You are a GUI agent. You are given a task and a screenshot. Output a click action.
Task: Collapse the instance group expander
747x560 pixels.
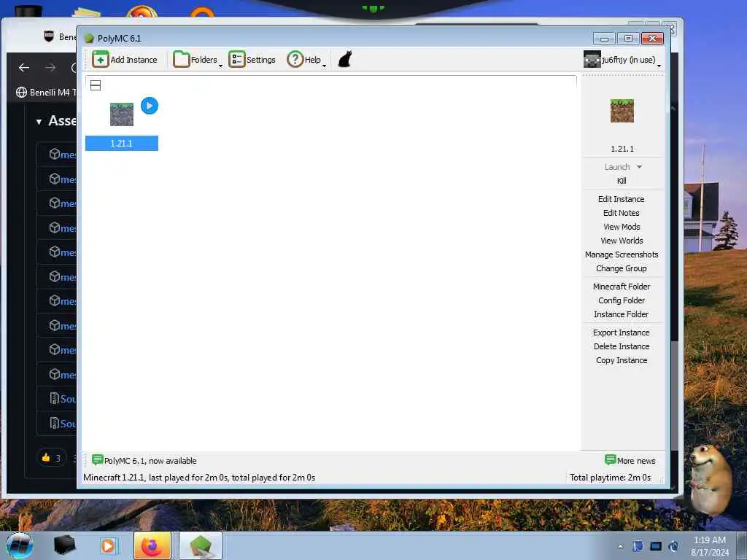[x=96, y=86]
